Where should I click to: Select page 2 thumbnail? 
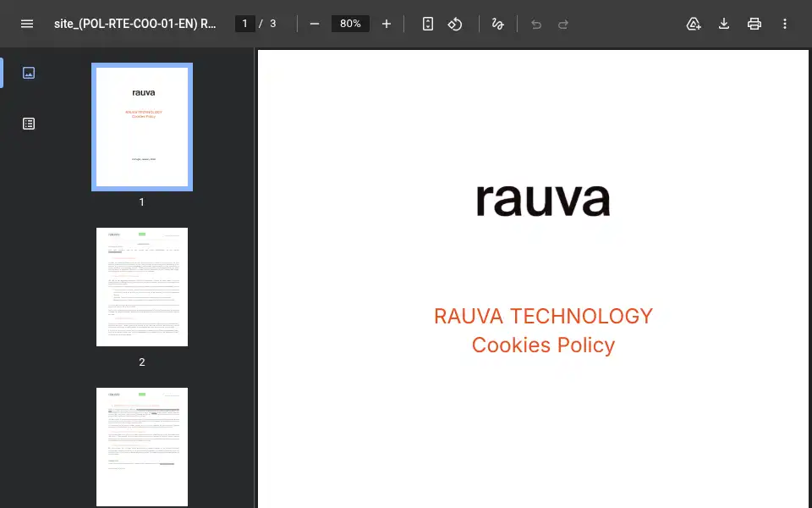tap(142, 287)
